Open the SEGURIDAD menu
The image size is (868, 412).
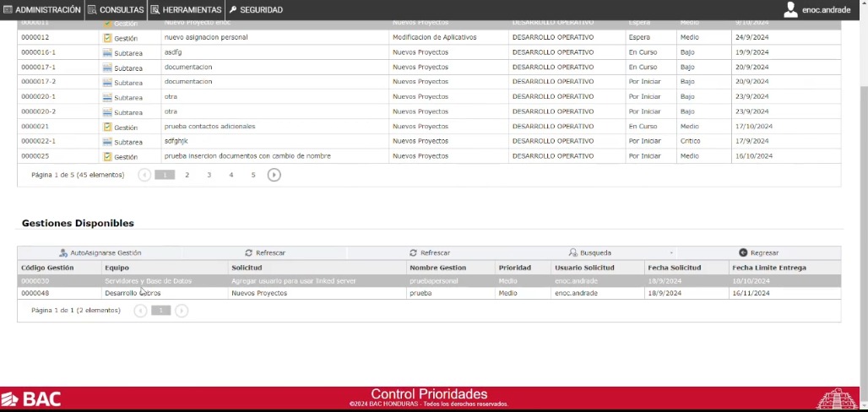click(256, 10)
